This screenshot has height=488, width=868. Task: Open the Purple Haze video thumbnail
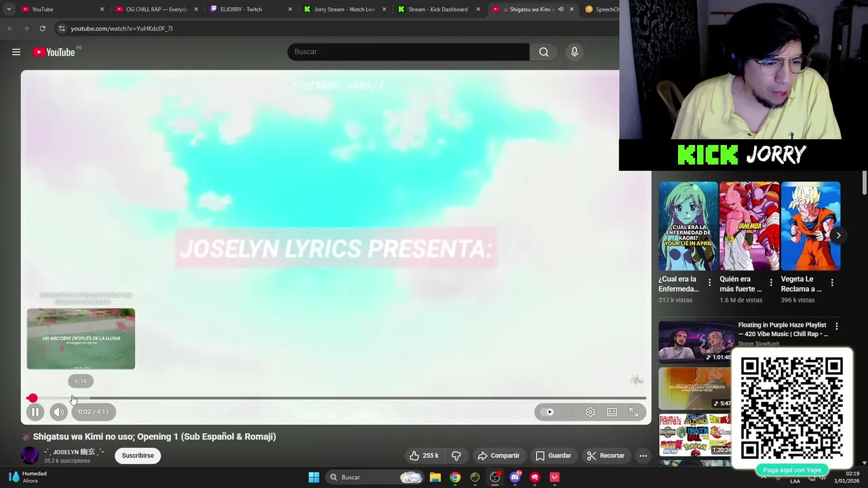pyautogui.click(x=696, y=343)
